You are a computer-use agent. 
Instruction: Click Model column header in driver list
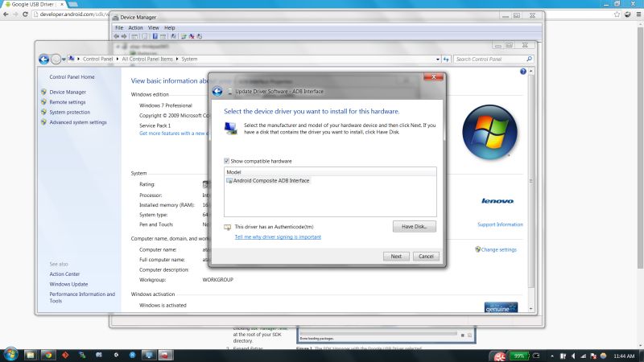(330, 172)
